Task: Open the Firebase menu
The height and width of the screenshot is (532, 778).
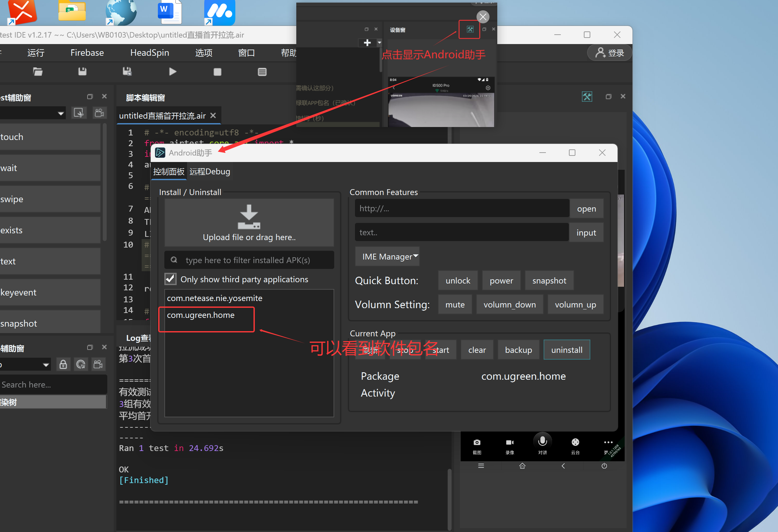Action: click(87, 53)
